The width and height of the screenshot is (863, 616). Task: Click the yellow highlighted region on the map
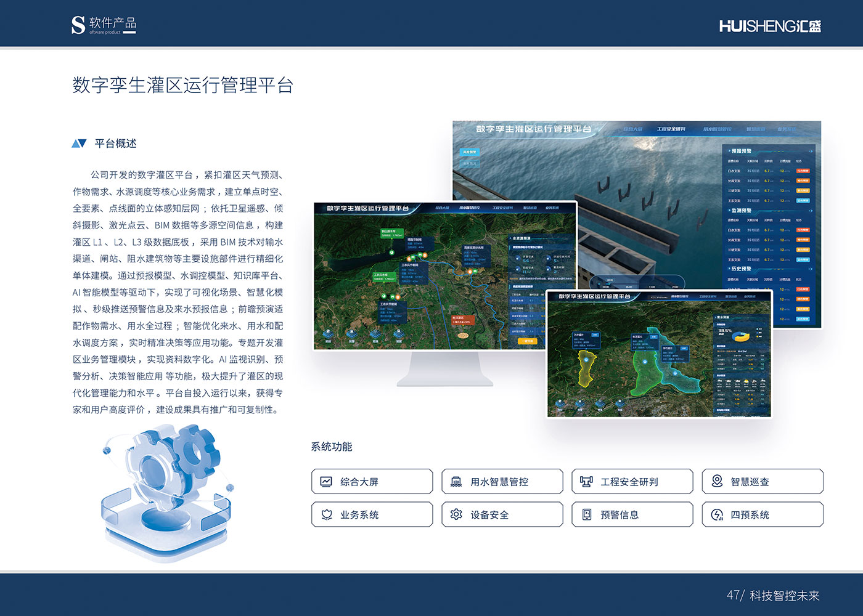point(584,368)
